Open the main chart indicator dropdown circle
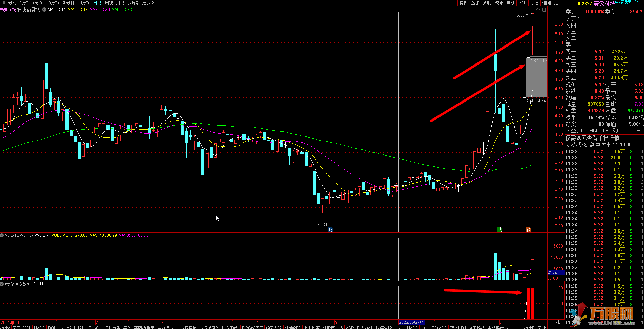This screenshot has width=644, height=329. click(44, 10)
